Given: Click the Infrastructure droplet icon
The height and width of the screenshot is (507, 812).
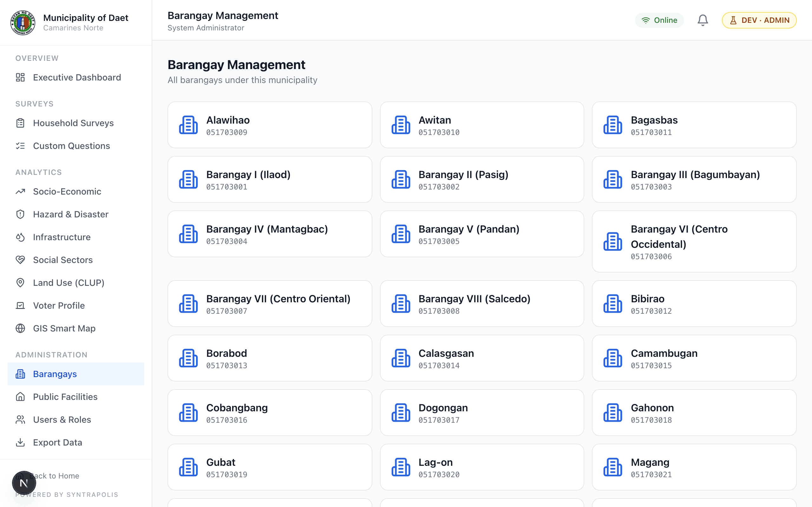Looking at the screenshot, I should click(21, 237).
